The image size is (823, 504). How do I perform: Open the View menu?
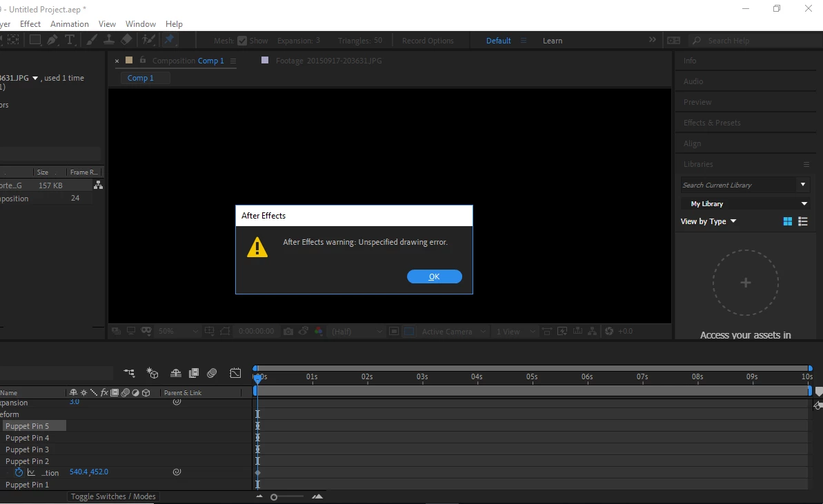coord(107,24)
